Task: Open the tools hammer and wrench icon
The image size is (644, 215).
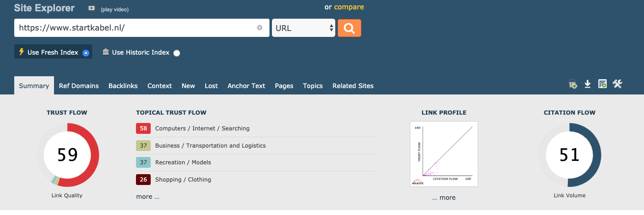Action: click(x=617, y=85)
